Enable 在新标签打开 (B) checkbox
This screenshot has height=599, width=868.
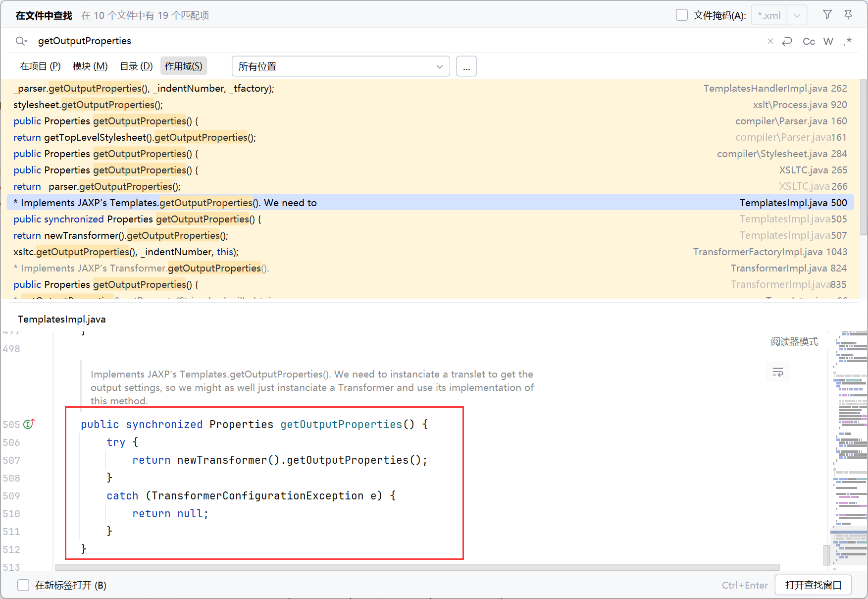tap(23, 585)
